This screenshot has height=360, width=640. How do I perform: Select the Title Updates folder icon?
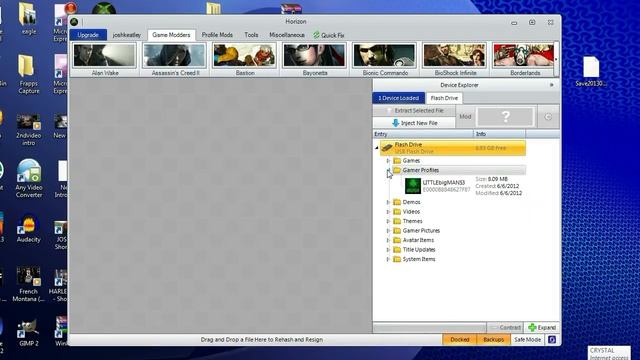click(397, 250)
